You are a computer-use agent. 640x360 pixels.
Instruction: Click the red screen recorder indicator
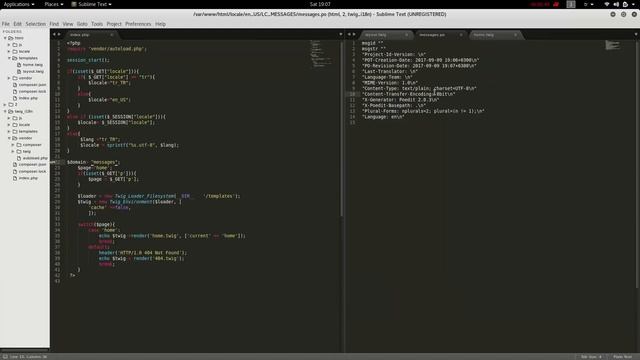click(556, 4)
